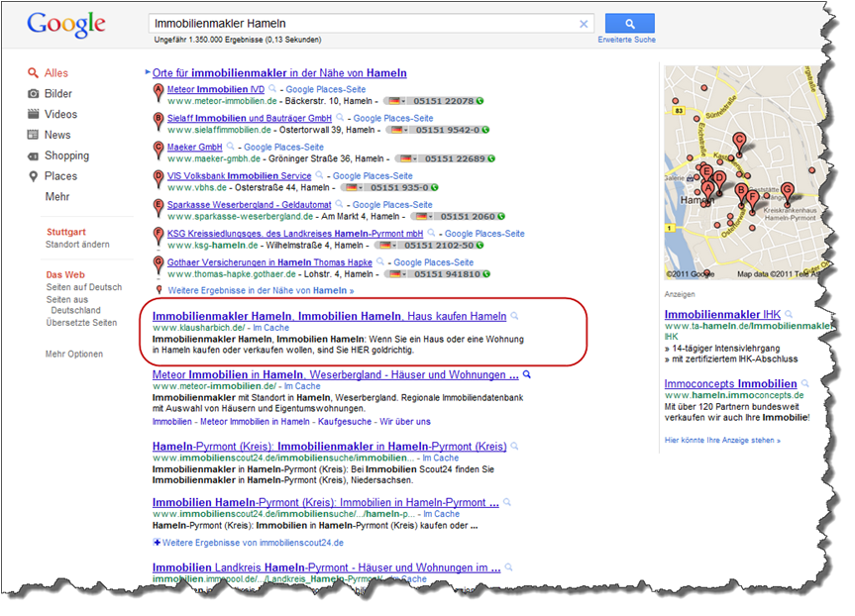Open the flag dropdown for number 05151 941810
The image size is (855, 616).
pyautogui.click(x=396, y=274)
